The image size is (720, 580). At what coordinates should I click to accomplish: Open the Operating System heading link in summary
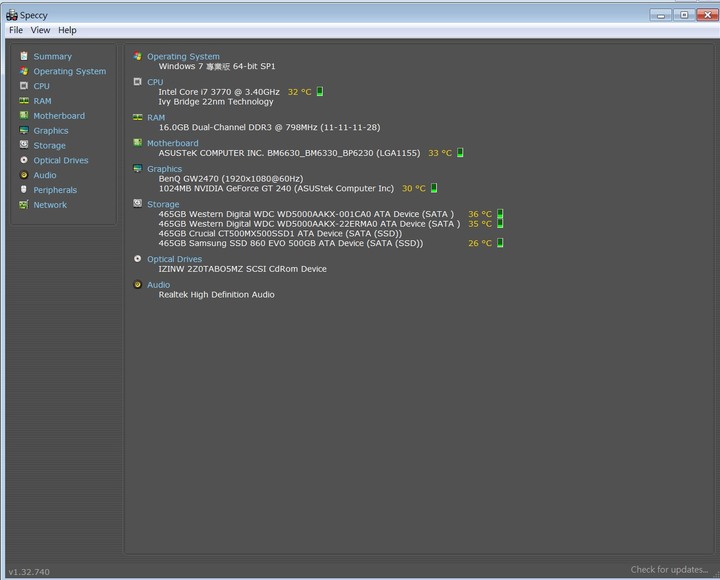pos(183,56)
